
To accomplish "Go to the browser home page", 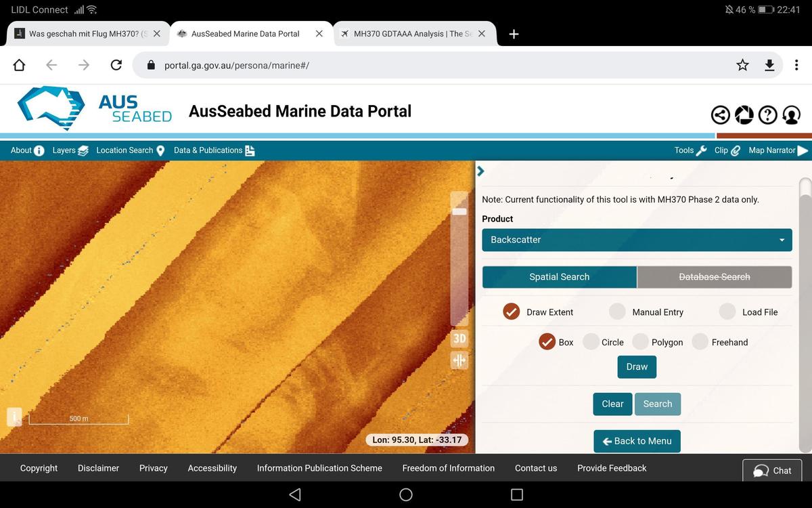I will click(19, 65).
